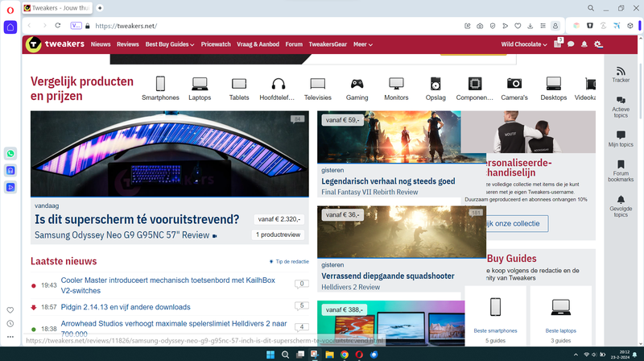Open extensions cube icon at toolbar end
This screenshot has height=361, width=644.
(630, 26)
